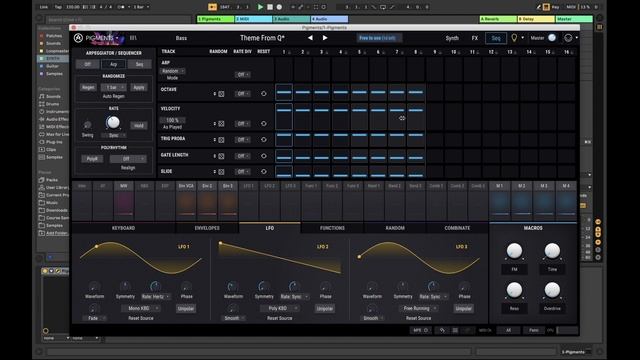Set arpeggiator mode to Off

(87, 64)
